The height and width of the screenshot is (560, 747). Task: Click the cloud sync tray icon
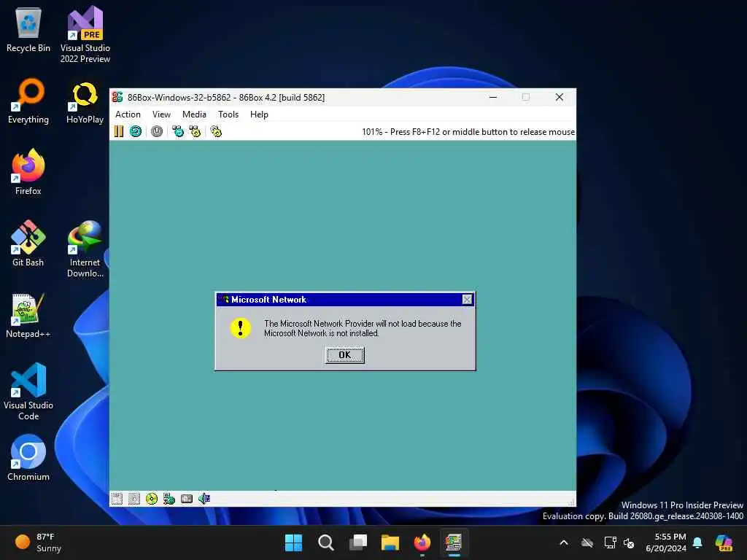pyautogui.click(x=587, y=542)
